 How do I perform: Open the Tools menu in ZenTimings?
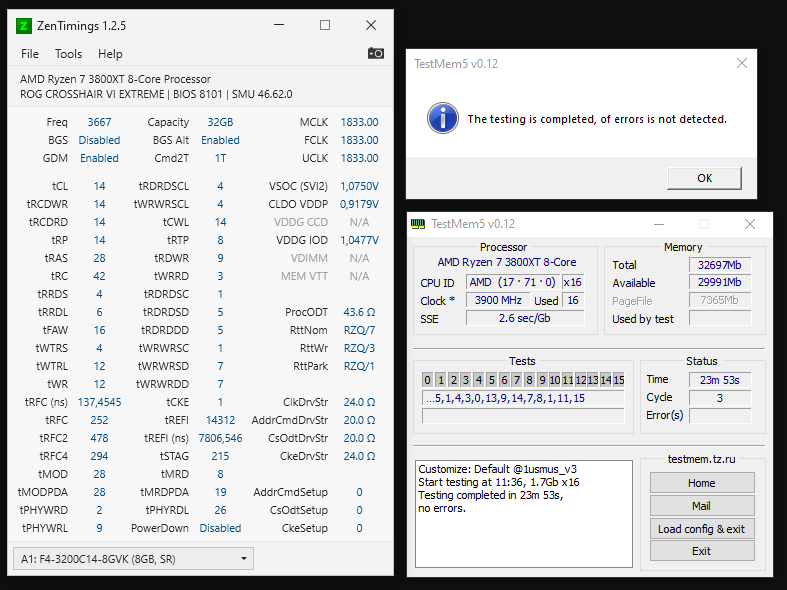click(x=68, y=54)
